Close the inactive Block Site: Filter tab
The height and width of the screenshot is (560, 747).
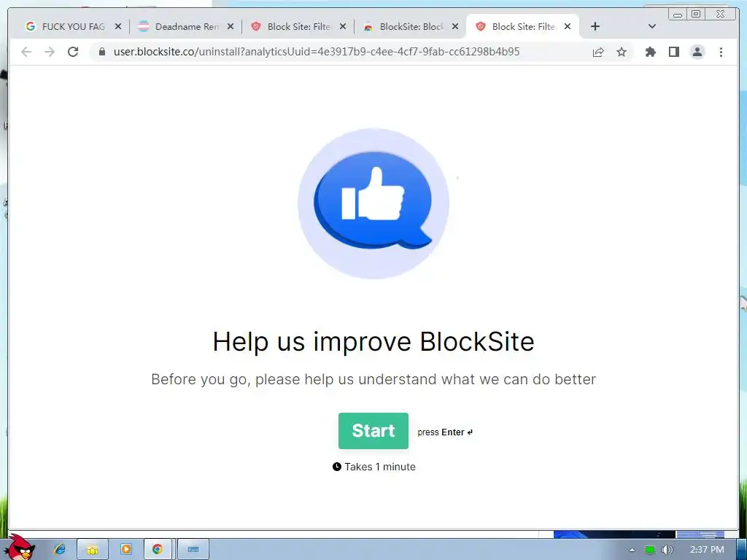click(343, 27)
